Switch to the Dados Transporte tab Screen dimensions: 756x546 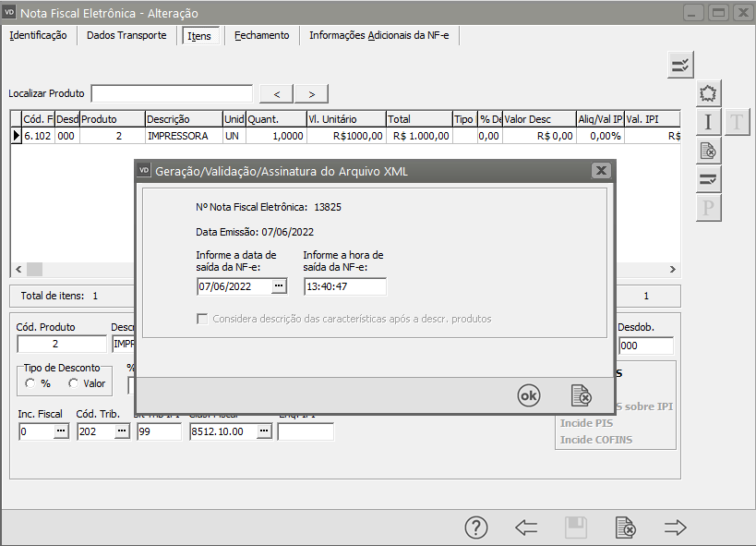tap(126, 35)
